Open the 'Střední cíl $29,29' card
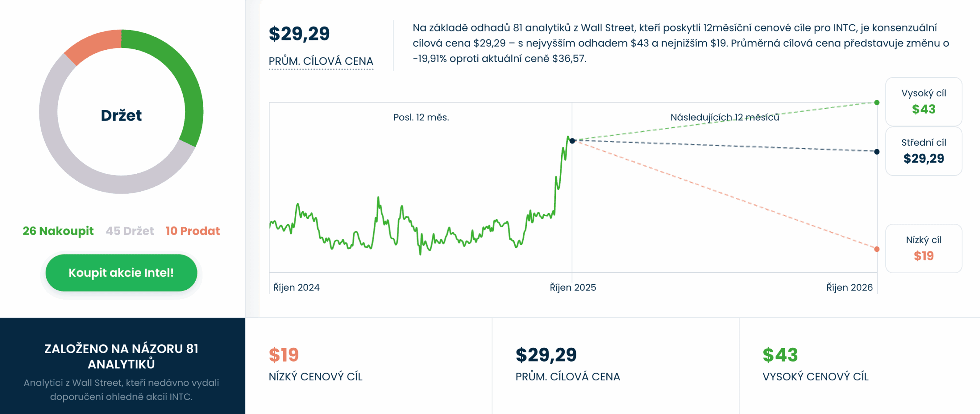 (x=923, y=151)
